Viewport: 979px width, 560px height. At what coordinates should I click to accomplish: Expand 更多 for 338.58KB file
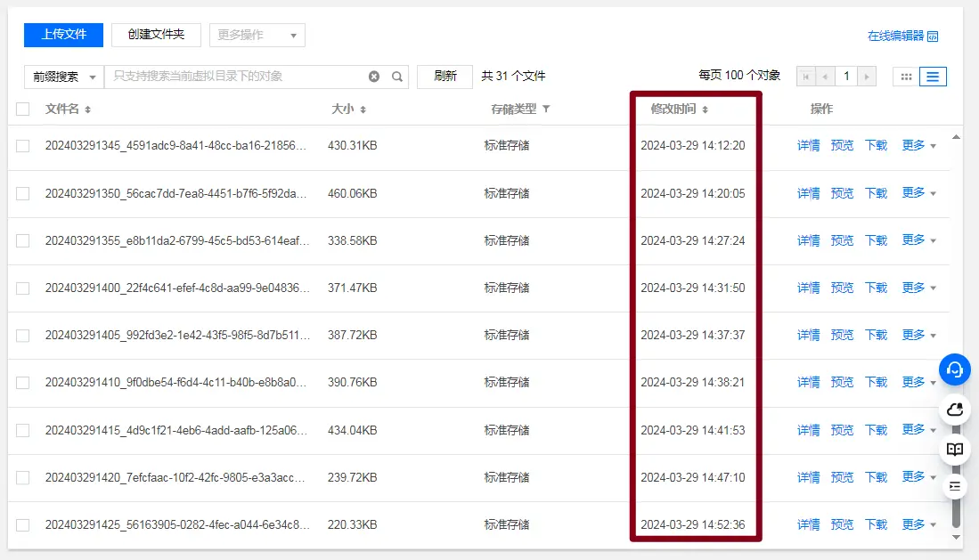919,240
